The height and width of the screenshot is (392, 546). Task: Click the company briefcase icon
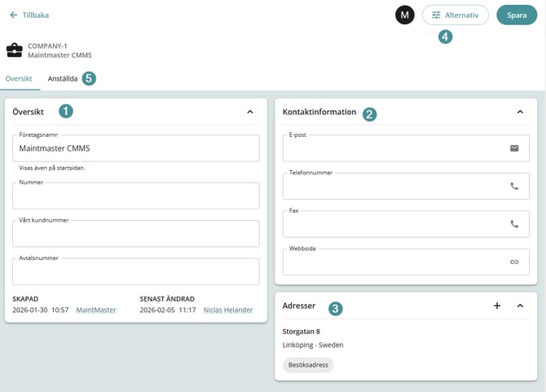coord(15,51)
